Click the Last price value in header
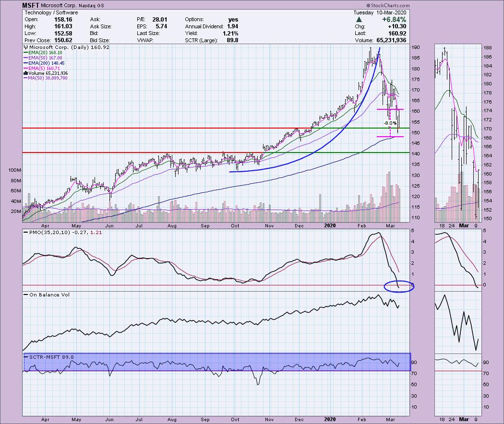 pyautogui.click(x=398, y=34)
